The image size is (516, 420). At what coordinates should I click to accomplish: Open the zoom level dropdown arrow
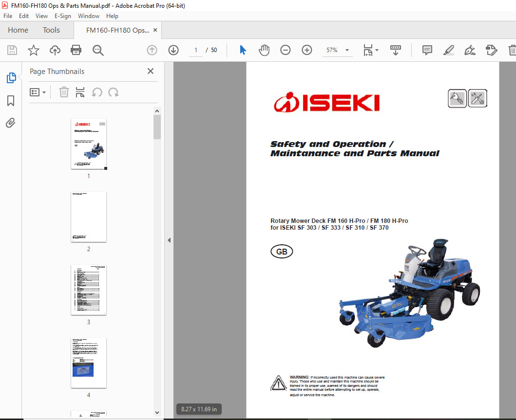[347, 50]
